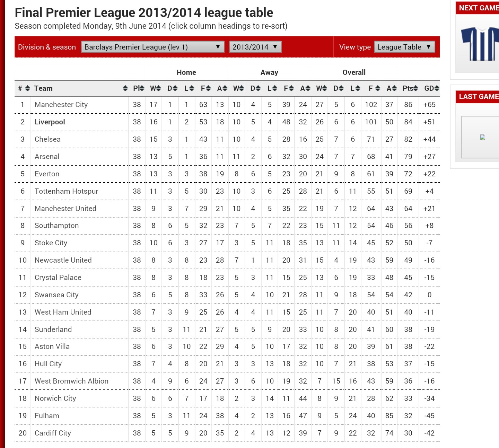Sort table by position number column
Screen dimensions: 499x448
coord(24,88)
